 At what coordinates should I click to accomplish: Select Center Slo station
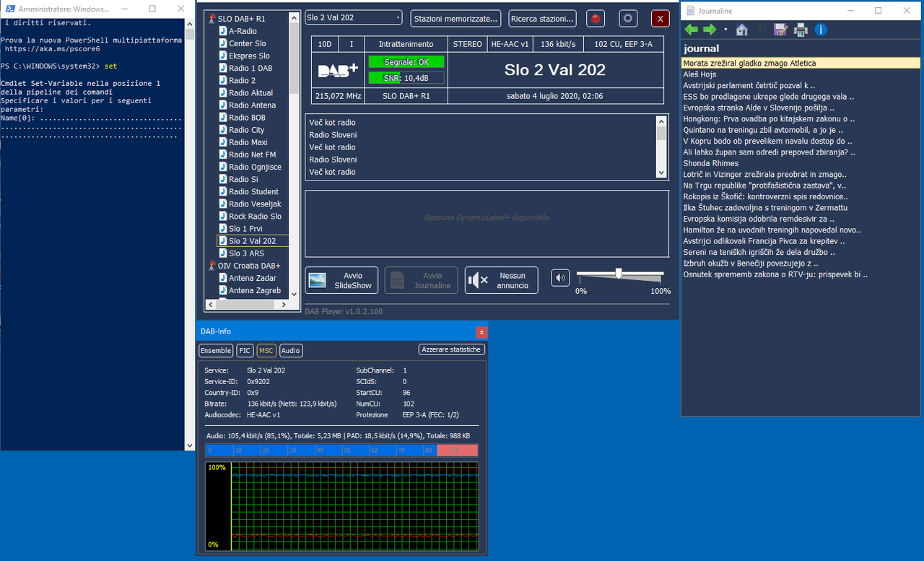(248, 43)
